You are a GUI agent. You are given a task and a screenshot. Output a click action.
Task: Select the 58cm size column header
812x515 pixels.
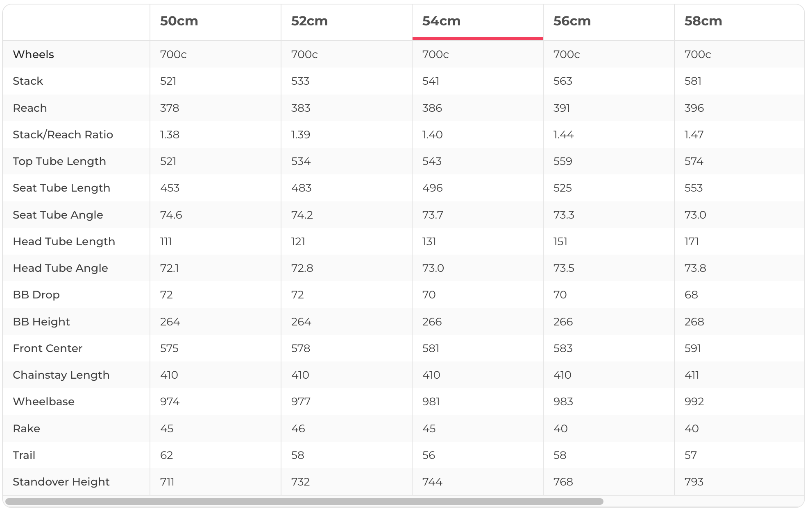[703, 21]
